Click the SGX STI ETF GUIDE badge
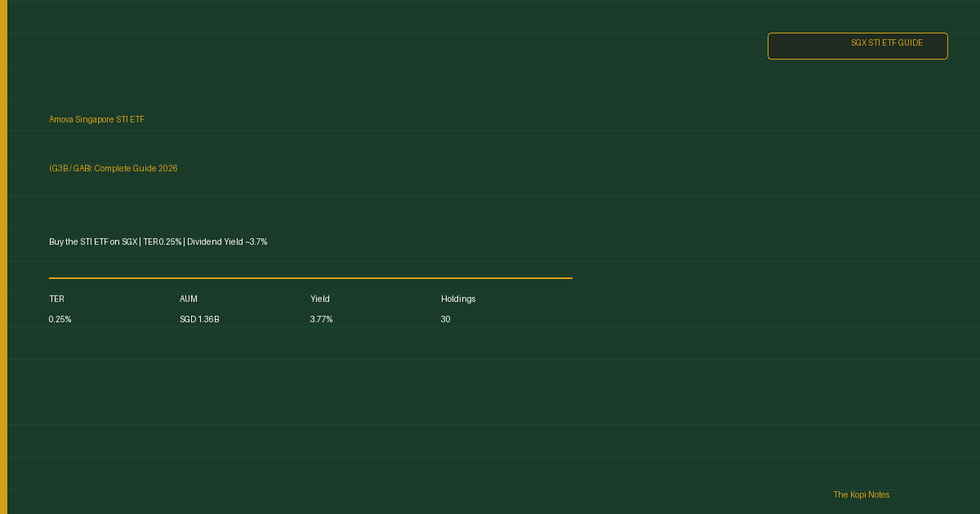Viewport: 980px width, 514px height. coord(857,46)
